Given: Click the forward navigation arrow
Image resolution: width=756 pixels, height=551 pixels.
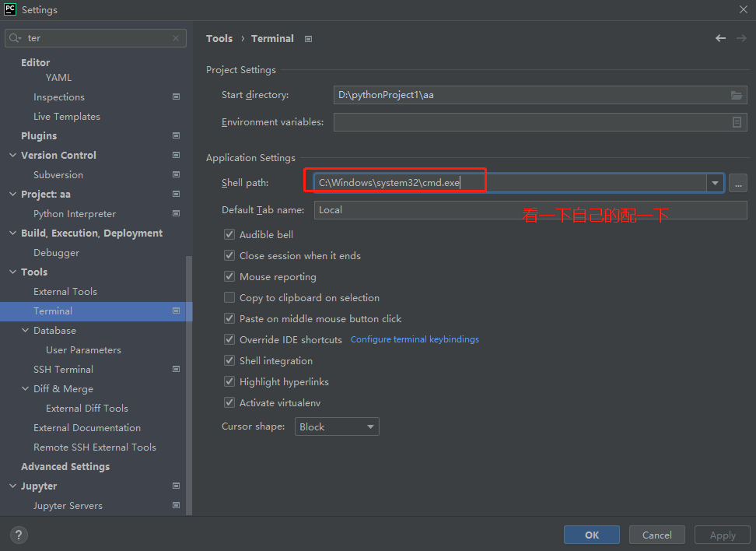Looking at the screenshot, I should (741, 38).
